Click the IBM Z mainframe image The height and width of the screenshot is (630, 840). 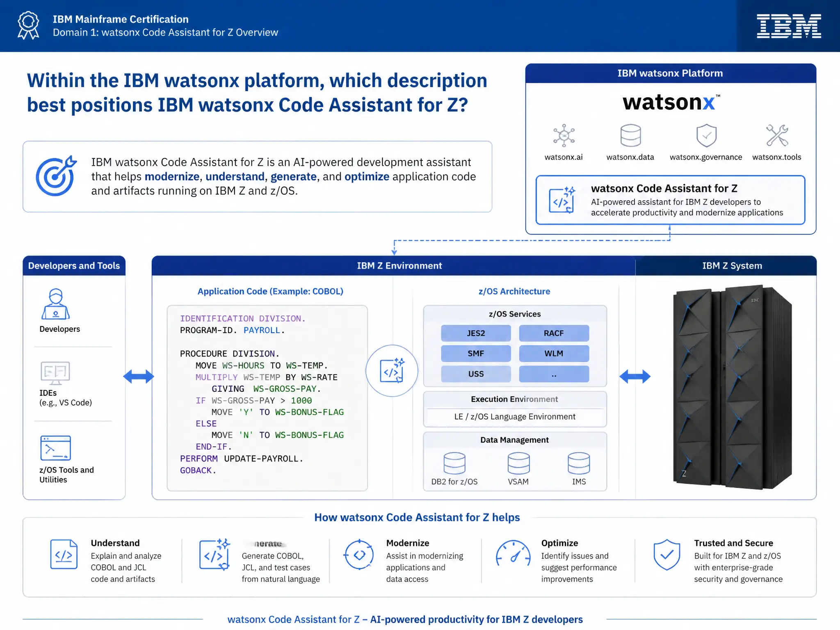[x=732, y=387]
